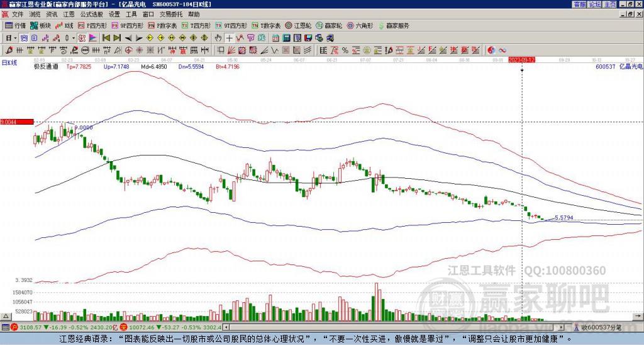Open the 六角形 hexagon tool

point(360,25)
